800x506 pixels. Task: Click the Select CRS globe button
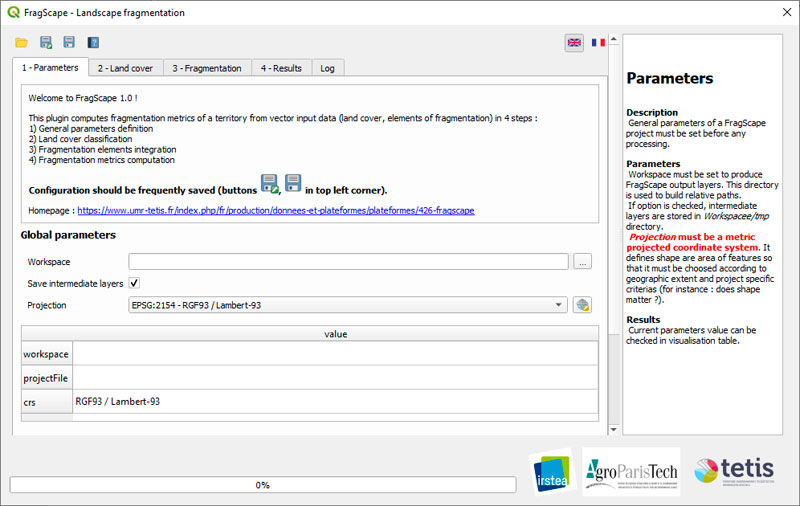click(582, 305)
